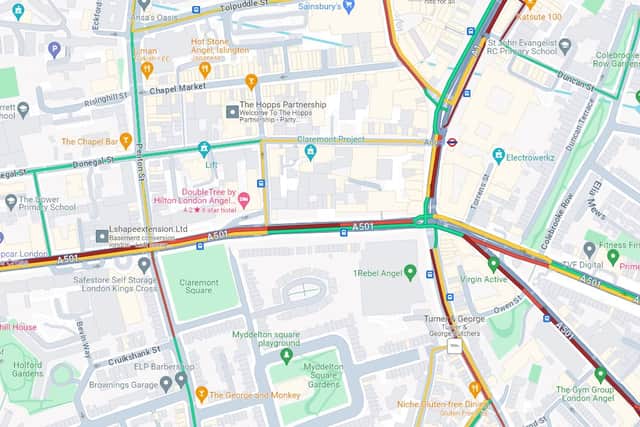Select the Virgin Active gym pin

[x=493, y=265]
